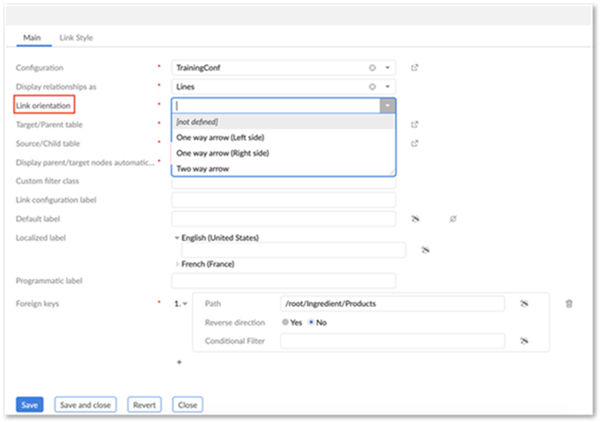Click the wand icon beside Default label
This screenshot has height=422, width=600.
[x=415, y=219]
